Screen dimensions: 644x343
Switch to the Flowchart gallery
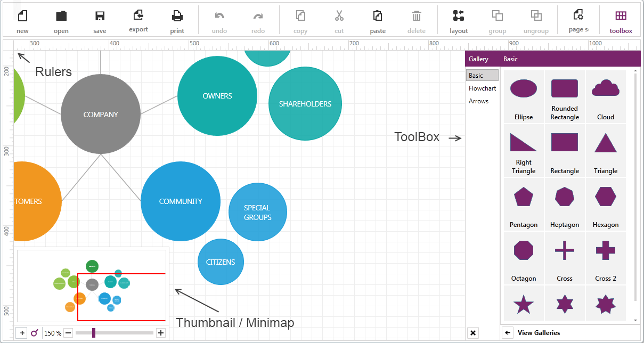[482, 88]
